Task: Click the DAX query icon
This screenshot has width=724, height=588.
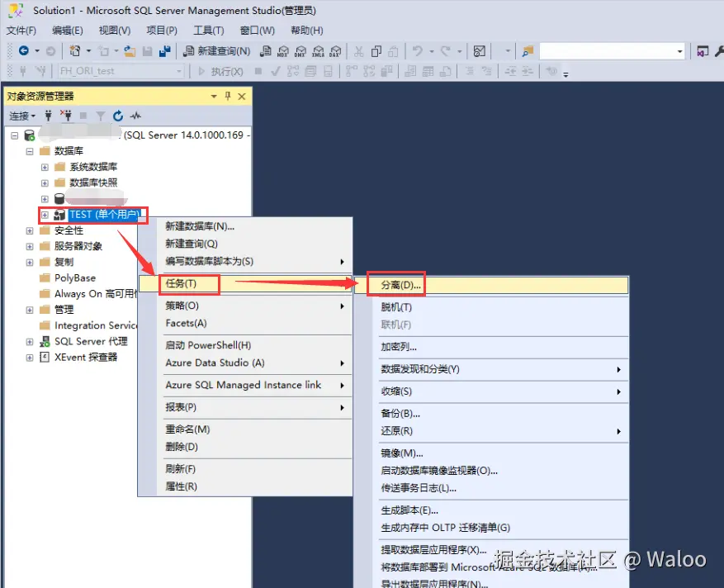Action: point(336,51)
